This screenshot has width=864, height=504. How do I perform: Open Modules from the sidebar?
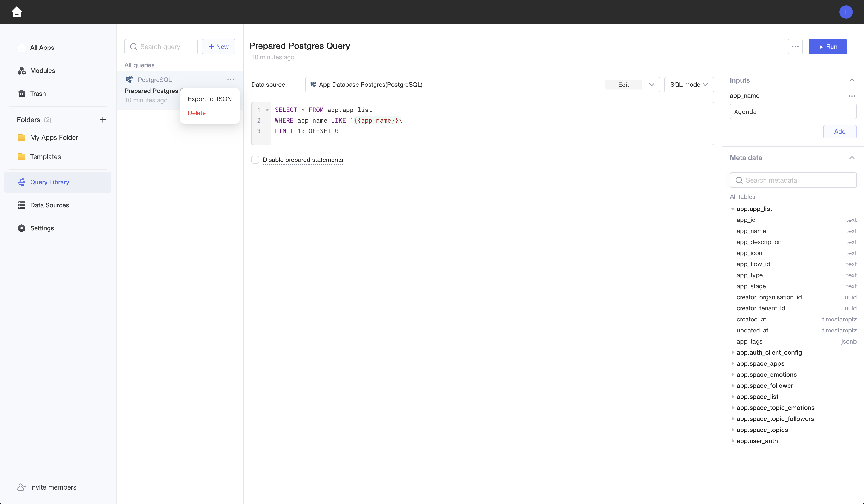pos(43,71)
